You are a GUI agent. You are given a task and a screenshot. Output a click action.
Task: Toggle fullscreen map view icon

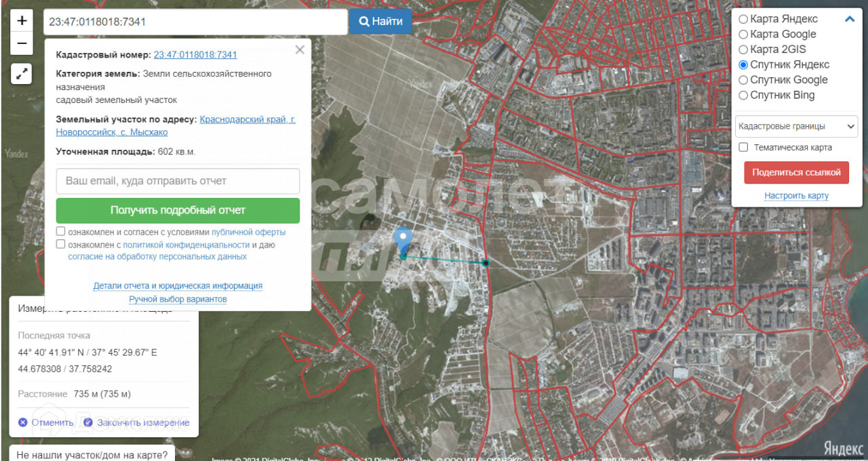(22, 73)
